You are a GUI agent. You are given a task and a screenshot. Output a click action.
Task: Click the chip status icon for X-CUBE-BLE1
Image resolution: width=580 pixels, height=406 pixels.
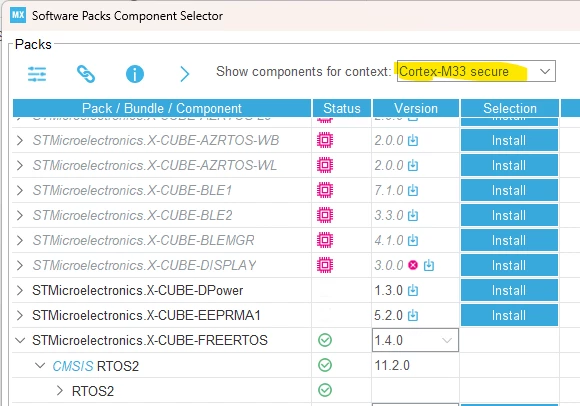coord(325,190)
